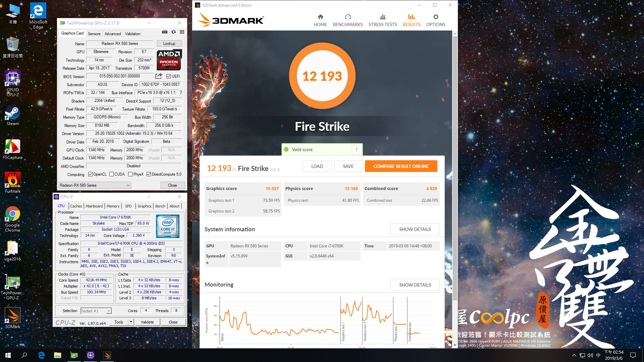This screenshot has width=644, height=362.
Task: Click the SAVE button in 3DMark
Action: pos(348,166)
